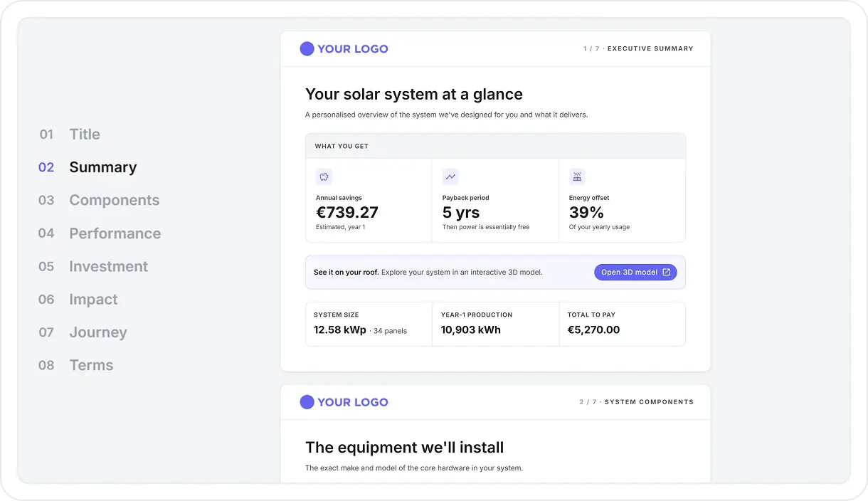Image resolution: width=868 pixels, height=501 pixels.
Task: Go to the 06 Impact section
Action: [x=78, y=299]
